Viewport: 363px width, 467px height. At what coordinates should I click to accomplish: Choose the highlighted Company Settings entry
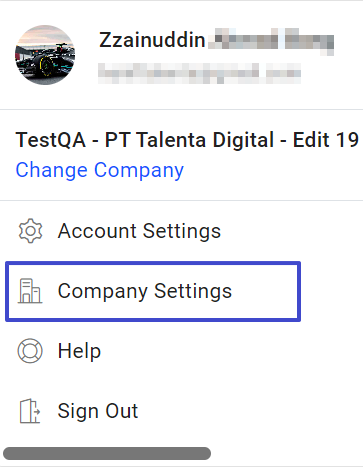(153, 291)
